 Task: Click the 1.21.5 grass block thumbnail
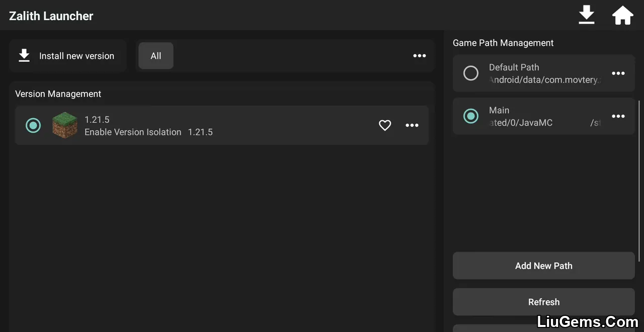point(65,125)
